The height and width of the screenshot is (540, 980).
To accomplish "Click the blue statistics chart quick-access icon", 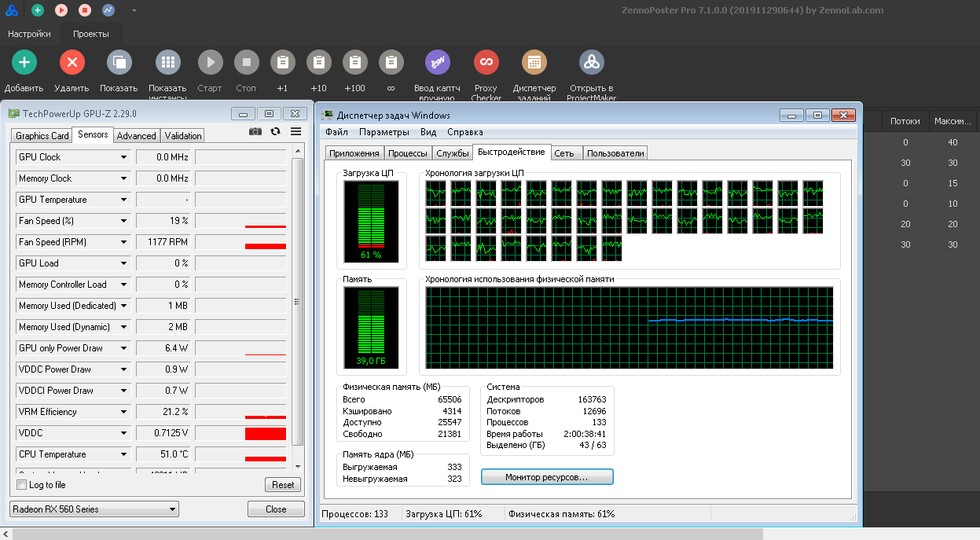I will pyautogui.click(x=108, y=10).
